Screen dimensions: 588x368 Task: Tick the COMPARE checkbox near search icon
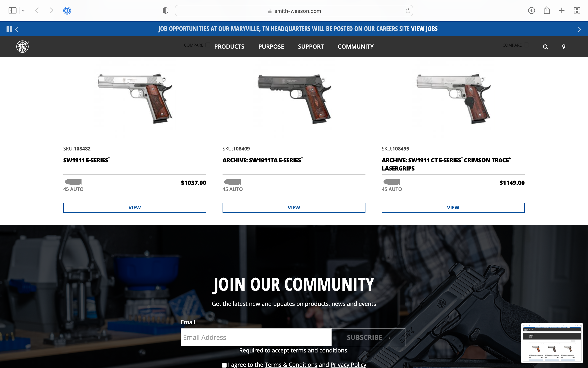pos(526,45)
